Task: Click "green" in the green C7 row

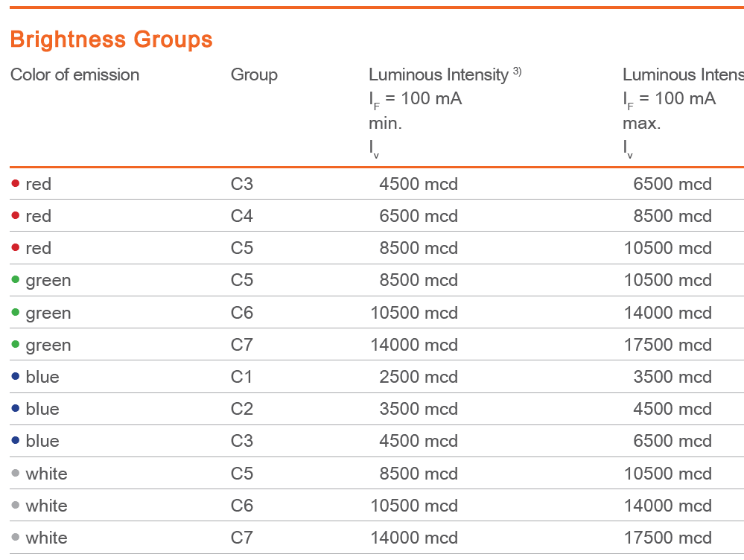Action: coord(48,346)
